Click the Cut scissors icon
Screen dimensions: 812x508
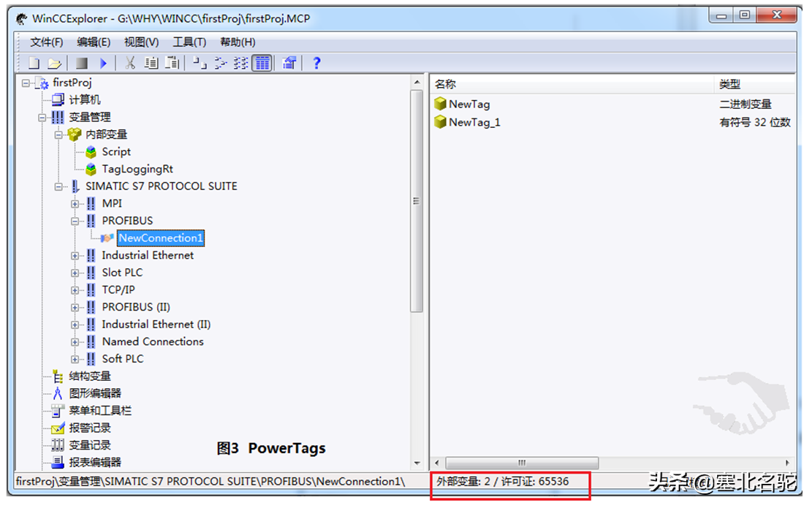click(x=130, y=64)
